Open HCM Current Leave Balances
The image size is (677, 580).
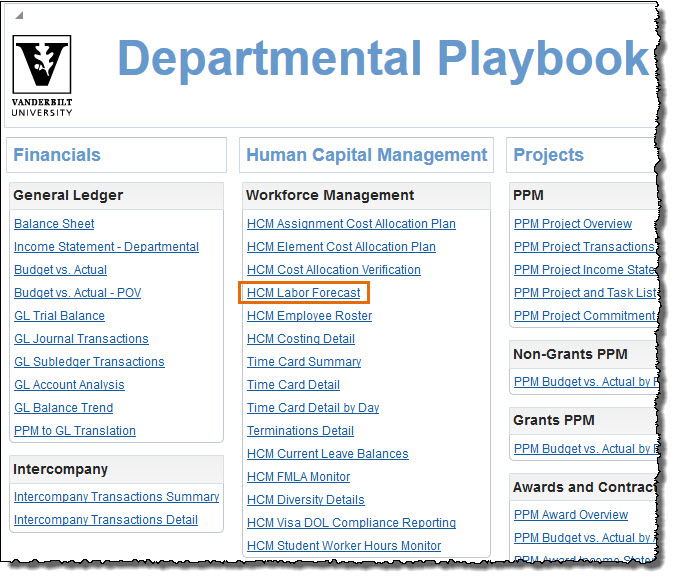327,454
